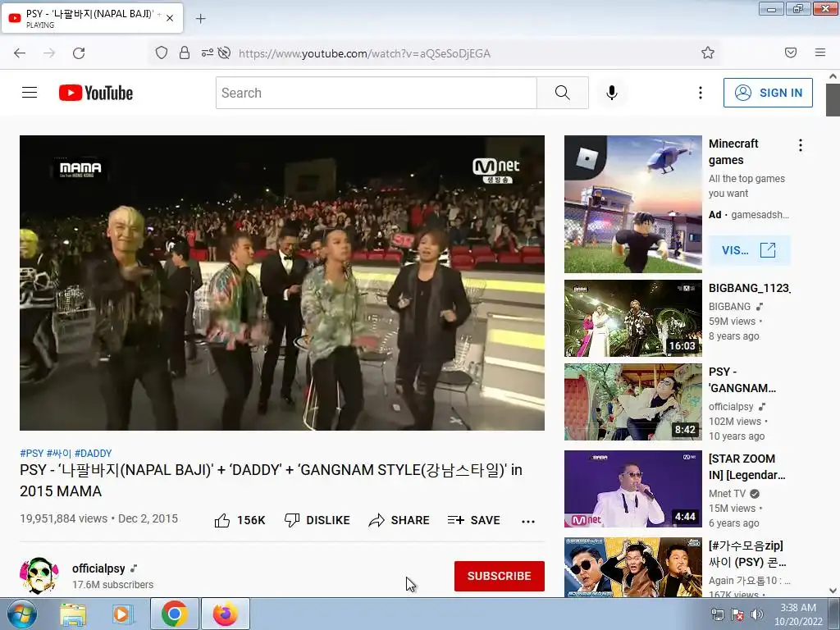
Task: Launch the media player taskbar icon
Action: coord(123,614)
